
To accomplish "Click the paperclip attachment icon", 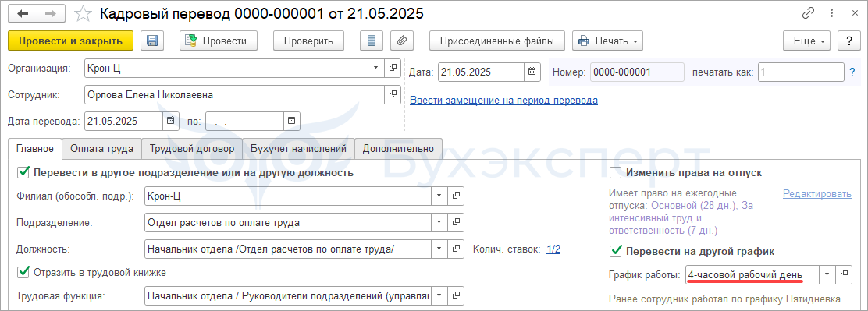I will pos(403,41).
